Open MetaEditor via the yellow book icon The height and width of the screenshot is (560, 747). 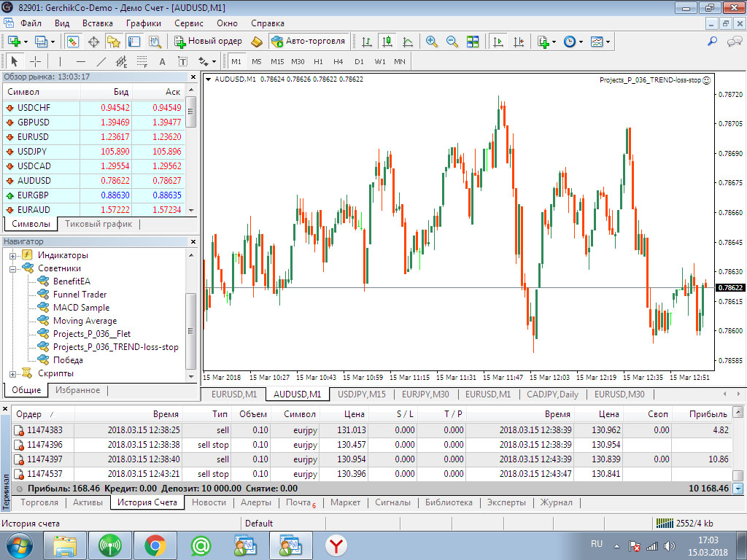(x=257, y=42)
